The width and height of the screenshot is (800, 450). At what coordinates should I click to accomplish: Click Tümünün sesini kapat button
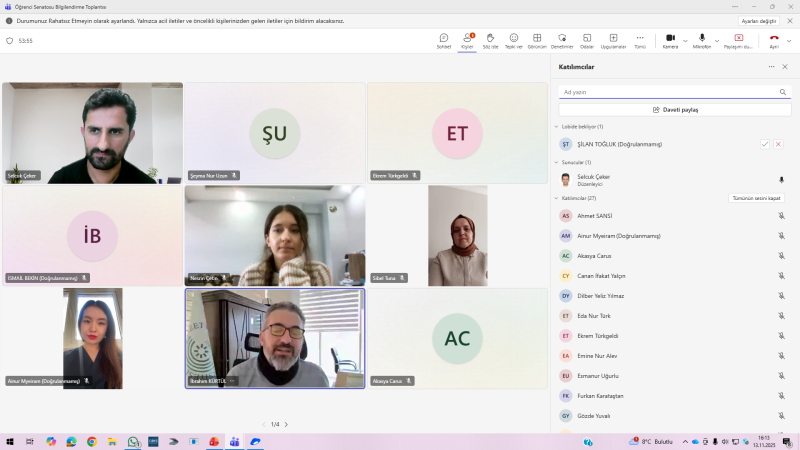(756, 198)
